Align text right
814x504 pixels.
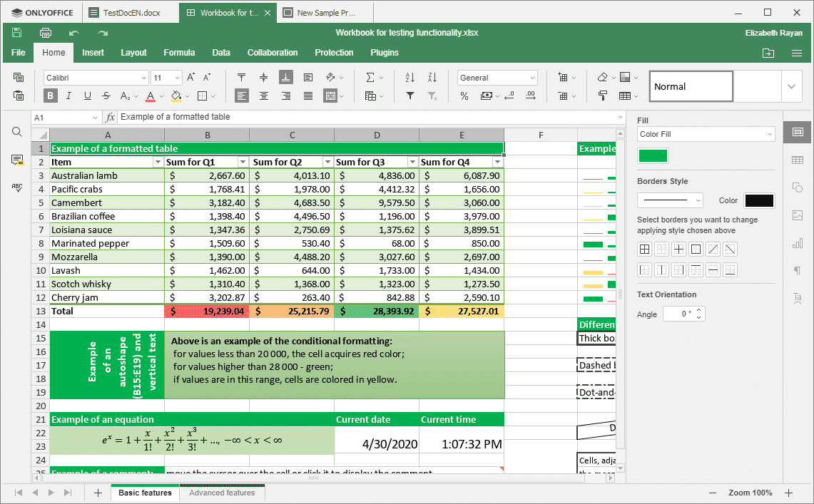(285, 96)
